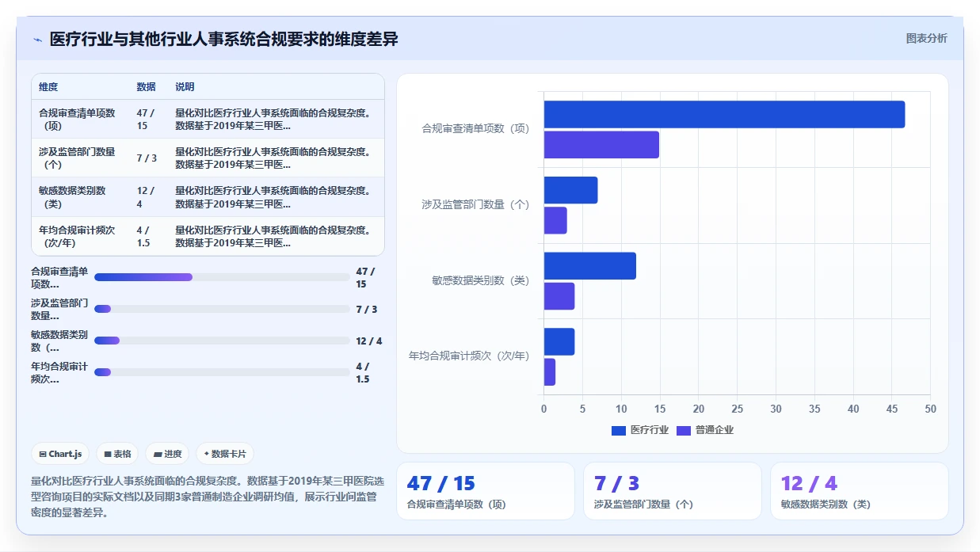
Task: Select the Chart.js tag chip
Action: (61, 454)
